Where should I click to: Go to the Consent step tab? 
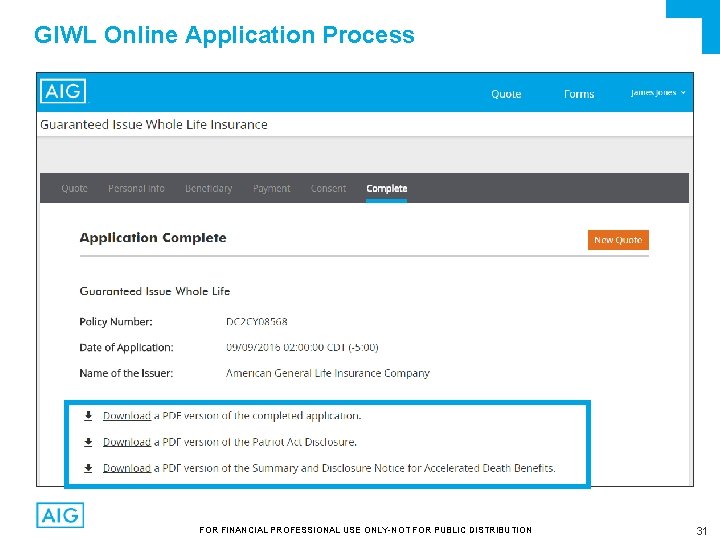[x=328, y=188]
